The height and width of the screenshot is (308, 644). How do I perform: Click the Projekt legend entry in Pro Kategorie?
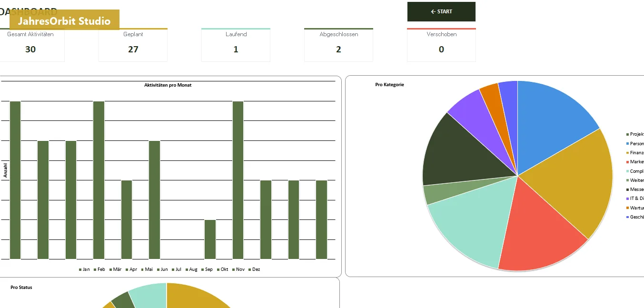click(x=635, y=135)
